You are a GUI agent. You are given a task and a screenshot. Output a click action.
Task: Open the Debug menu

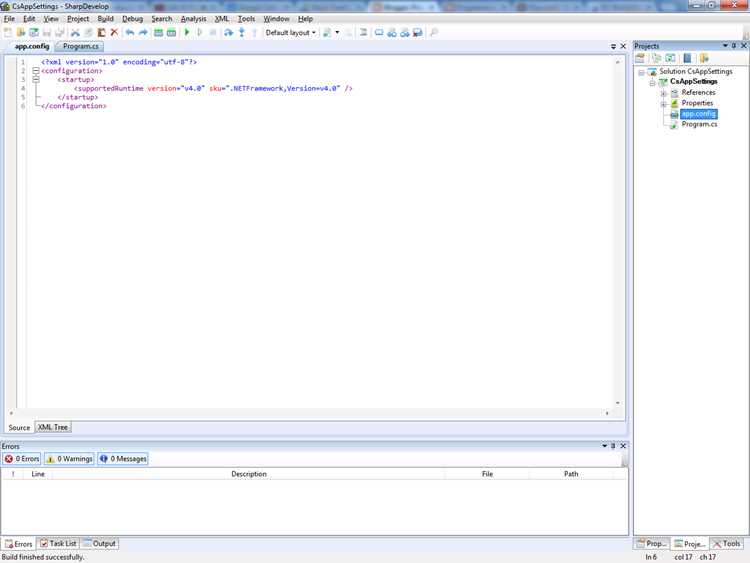point(132,19)
